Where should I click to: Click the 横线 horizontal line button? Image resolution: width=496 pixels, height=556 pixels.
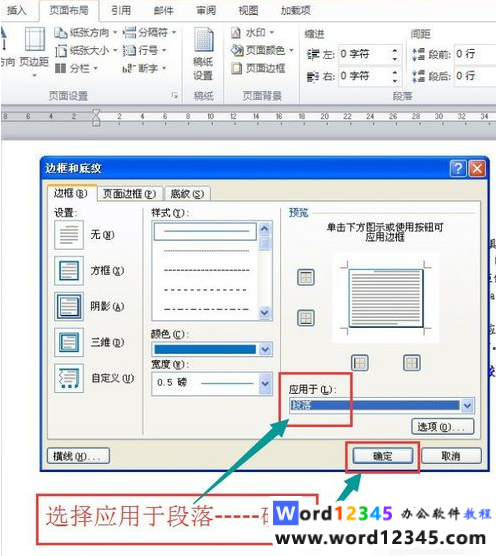tap(78, 456)
